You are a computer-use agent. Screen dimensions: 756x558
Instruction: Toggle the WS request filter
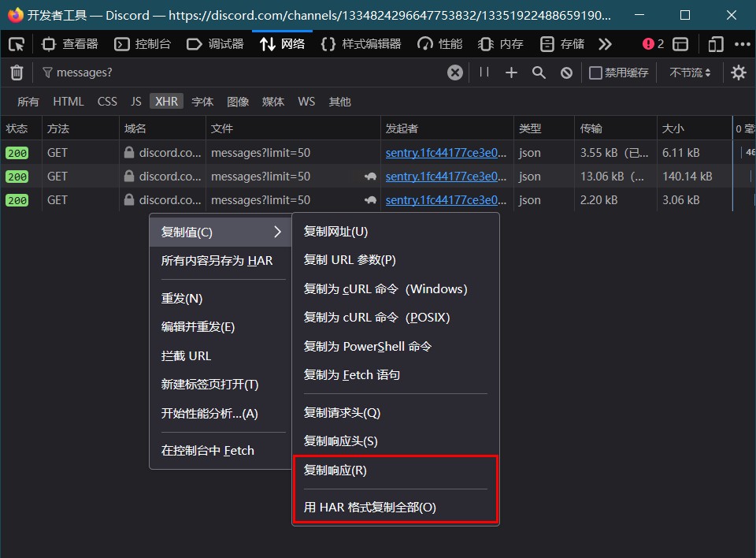click(x=306, y=102)
